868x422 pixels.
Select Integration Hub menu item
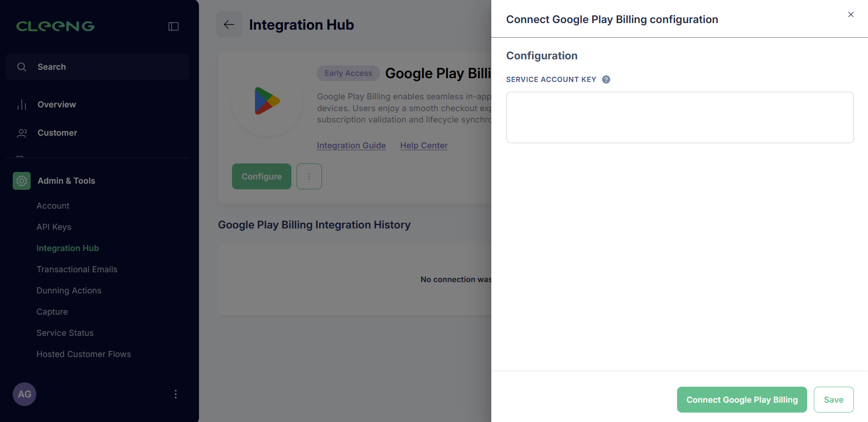point(68,248)
